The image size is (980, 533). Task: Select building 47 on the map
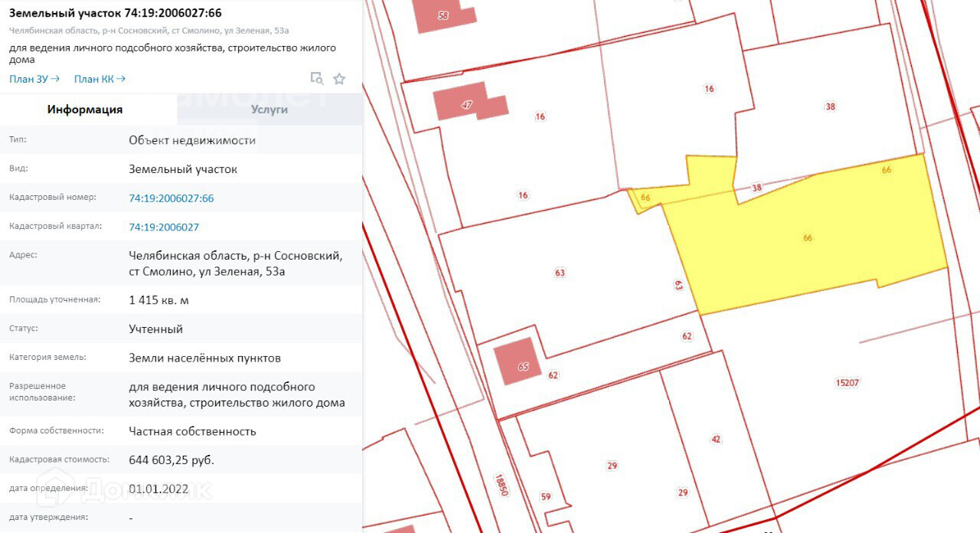pyautogui.click(x=467, y=103)
